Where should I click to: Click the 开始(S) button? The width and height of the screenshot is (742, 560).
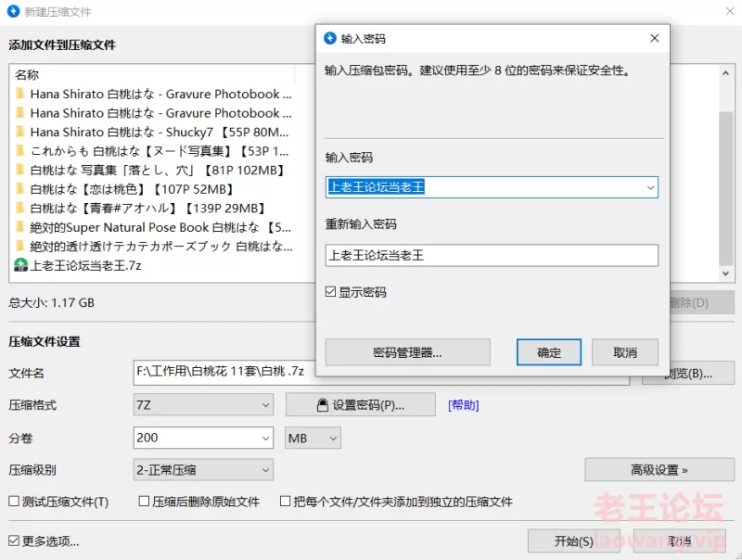pyautogui.click(x=573, y=541)
